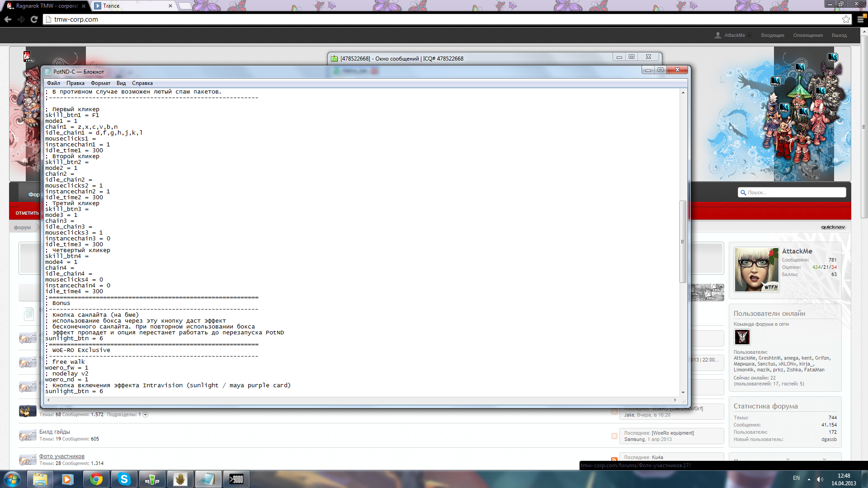Go back in Chrome

coord(8,19)
